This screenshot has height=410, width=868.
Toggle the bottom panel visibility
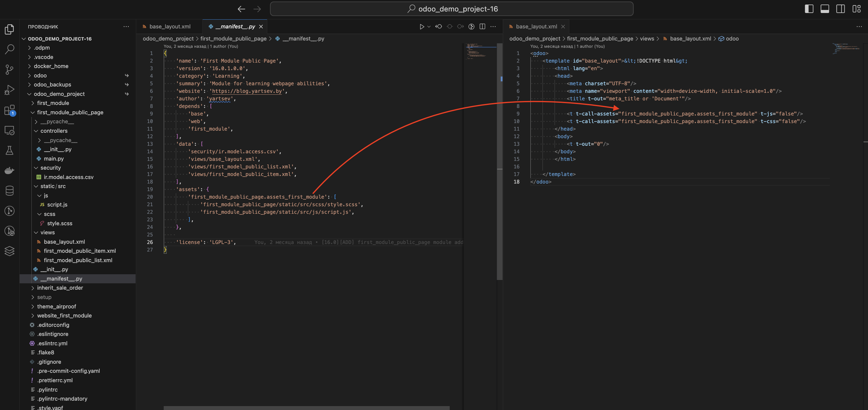tap(825, 9)
